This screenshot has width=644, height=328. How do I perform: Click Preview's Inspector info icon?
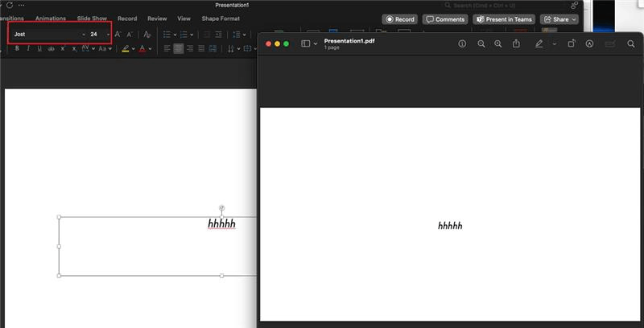click(x=462, y=44)
